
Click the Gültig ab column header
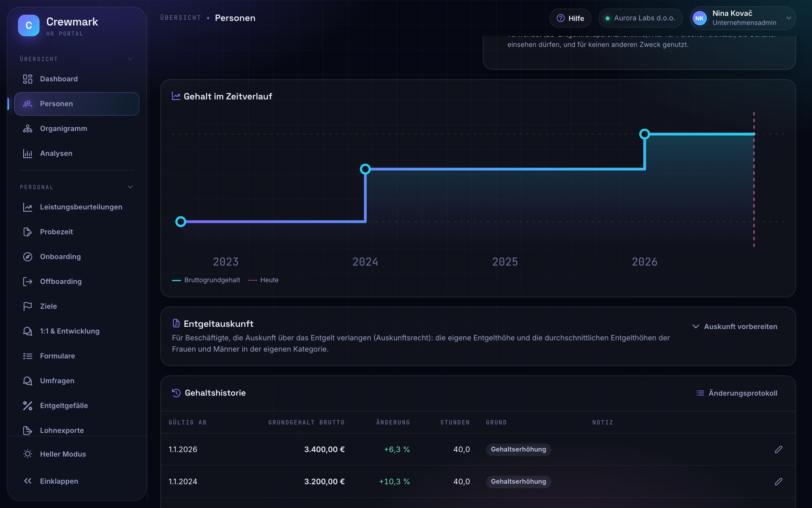(187, 422)
